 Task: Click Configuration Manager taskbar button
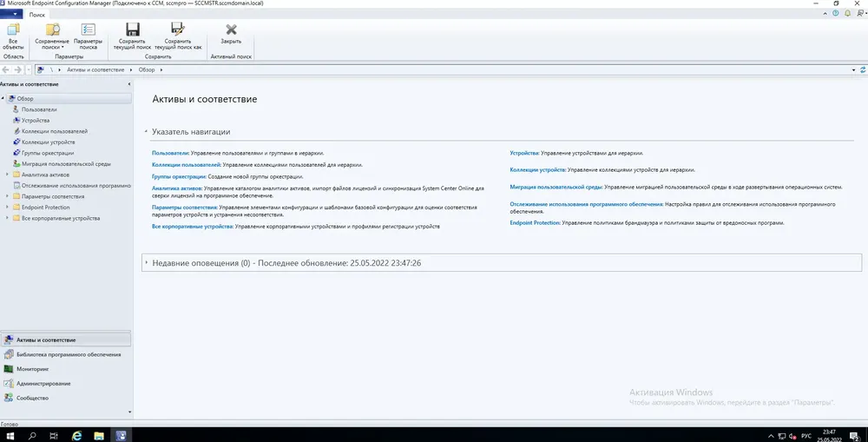coord(121,436)
